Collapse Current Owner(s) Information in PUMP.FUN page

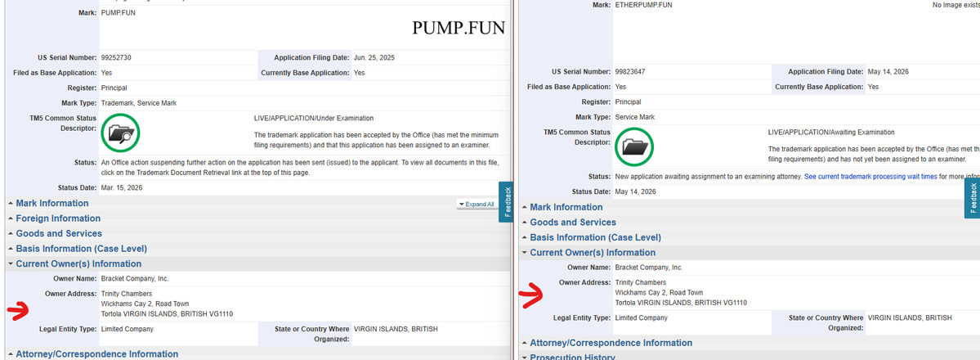78,263
